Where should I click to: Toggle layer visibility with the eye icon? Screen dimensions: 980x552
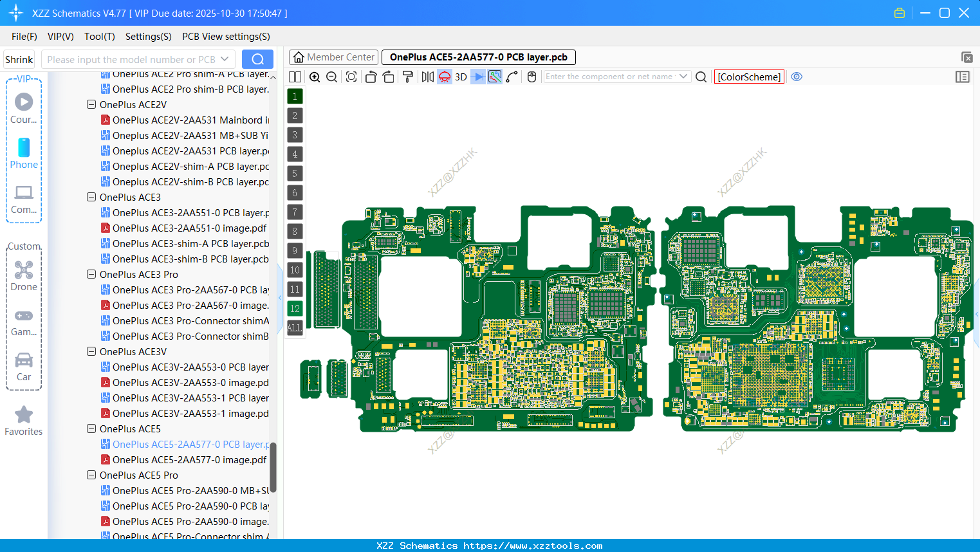pyautogui.click(x=797, y=77)
